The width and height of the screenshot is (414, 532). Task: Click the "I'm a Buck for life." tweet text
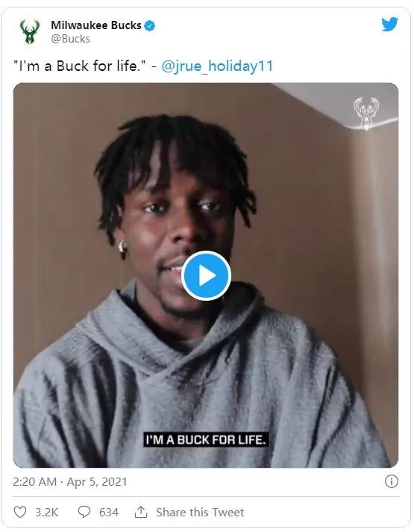(80, 66)
